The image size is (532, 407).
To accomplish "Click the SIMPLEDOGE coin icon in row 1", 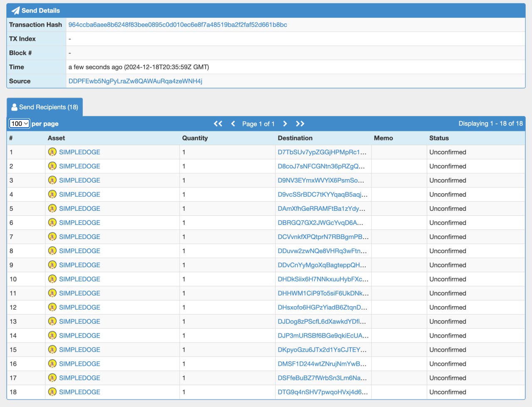I will [52, 152].
